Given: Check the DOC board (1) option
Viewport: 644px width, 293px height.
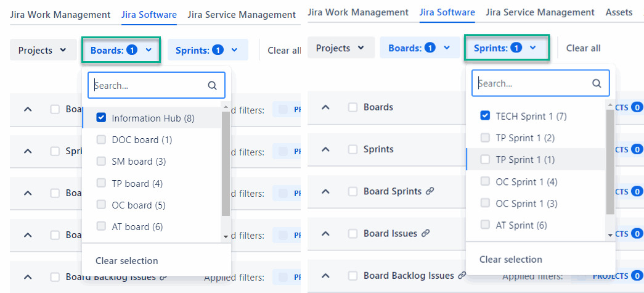Looking at the screenshot, I should pos(101,140).
